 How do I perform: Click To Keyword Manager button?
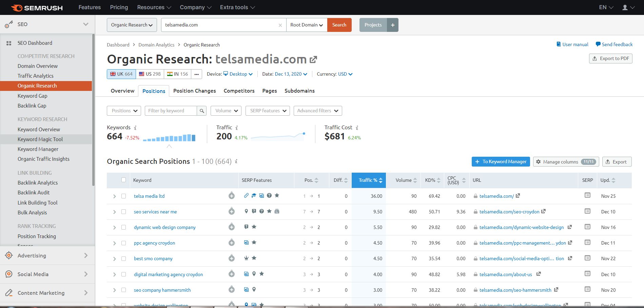501,162
